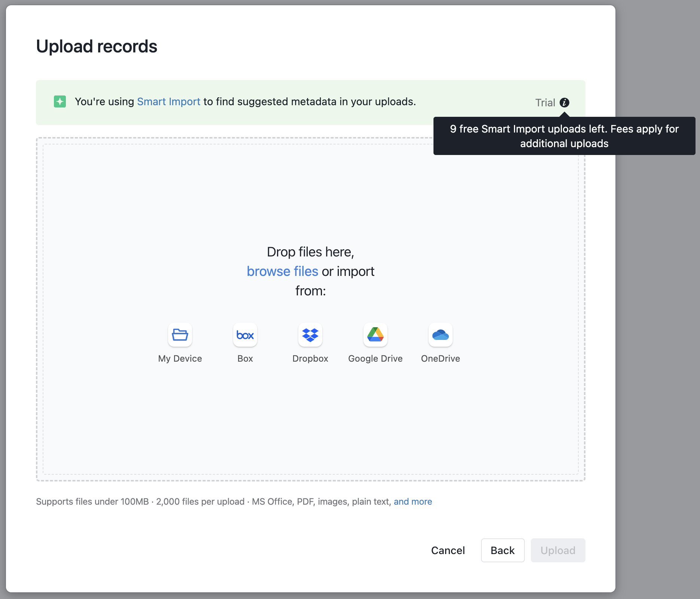Import from Box icon

coord(245,335)
